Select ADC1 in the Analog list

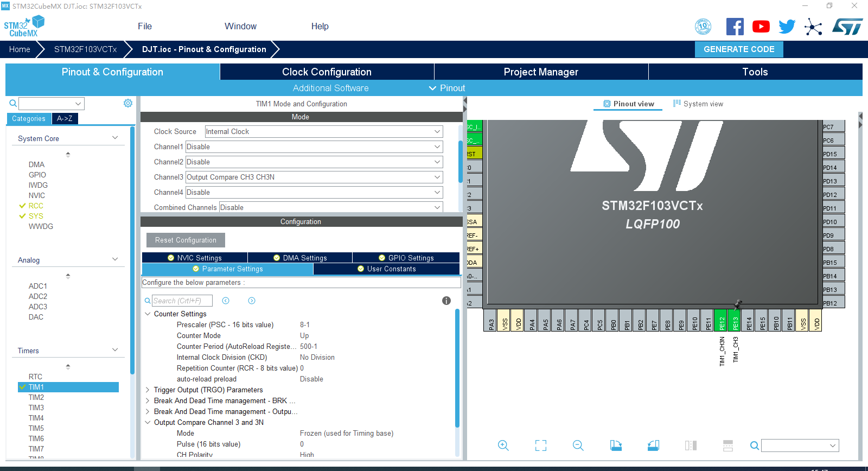pos(38,286)
